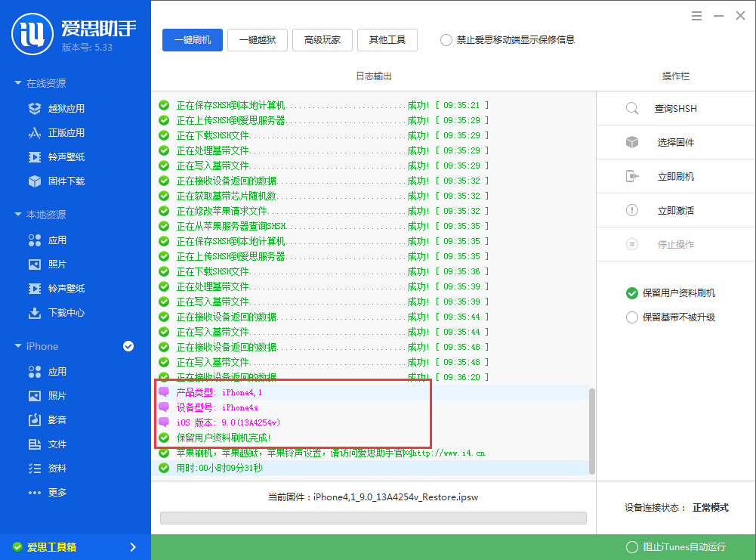Switch to the 一键越狱 tab
The image size is (756, 560).
pyautogui.click(x=258, y=40)
